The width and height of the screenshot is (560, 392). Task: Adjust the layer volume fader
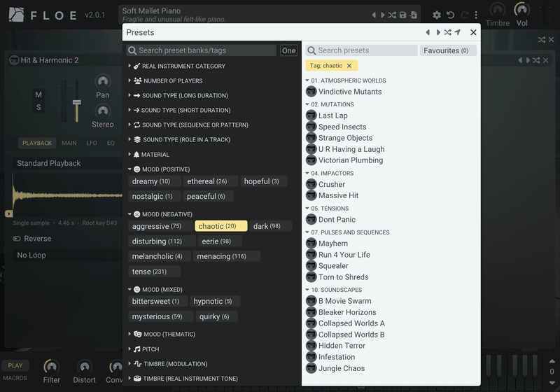point(77,103)
